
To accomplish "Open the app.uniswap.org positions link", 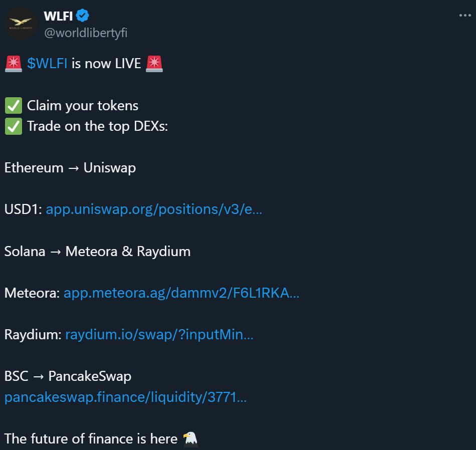I will [x=154, y=209].
